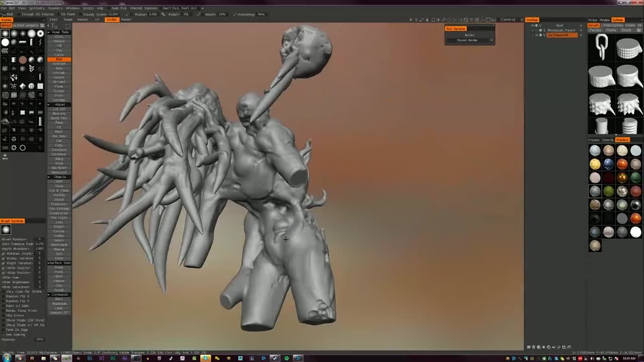Adjust the Depth slider in top bar
This screenshot has height=362, width=644.
(215, 14)
